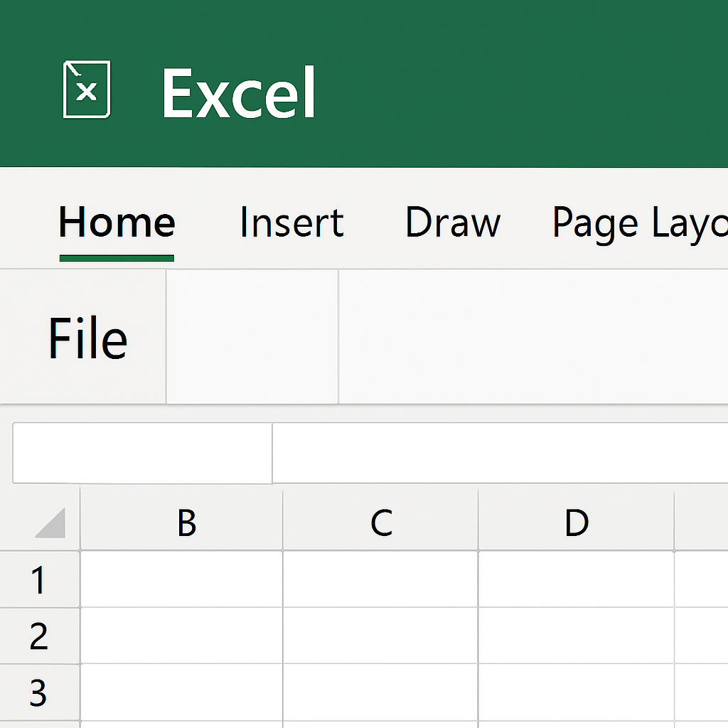Select cell D1
This screenshot has height=728, width=728.
576,579
